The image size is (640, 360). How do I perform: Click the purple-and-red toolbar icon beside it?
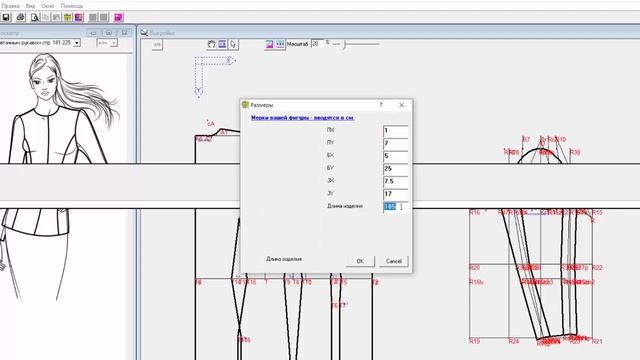click(78, 18)
